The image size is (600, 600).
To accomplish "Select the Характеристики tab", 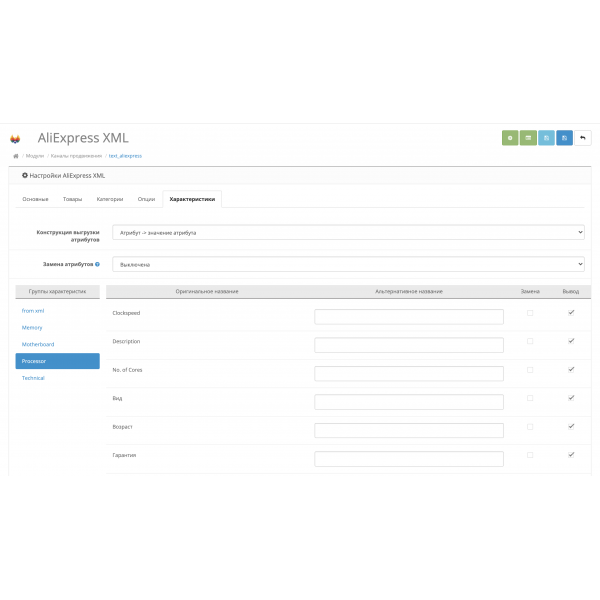I will pos(192,199).
